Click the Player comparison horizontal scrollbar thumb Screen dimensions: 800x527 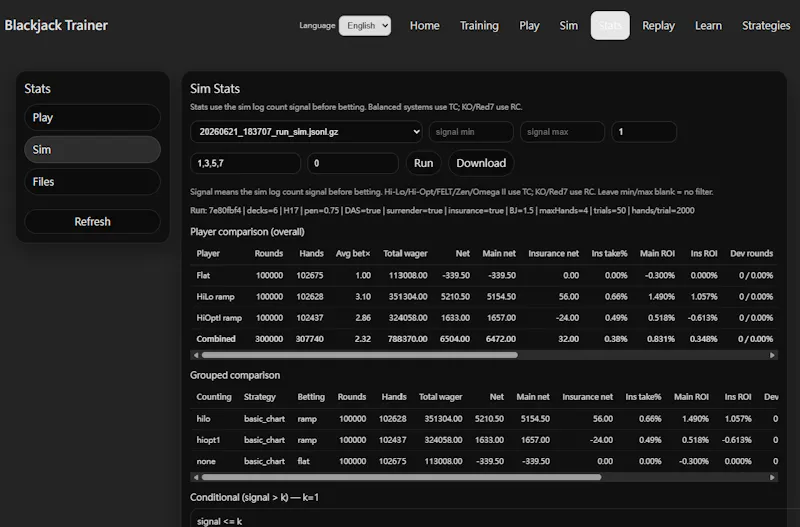(360, 355)
